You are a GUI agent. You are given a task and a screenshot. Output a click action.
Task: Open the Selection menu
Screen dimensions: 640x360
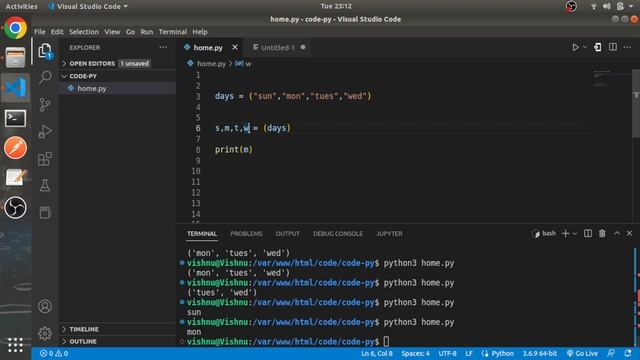(x=84, y=32)
